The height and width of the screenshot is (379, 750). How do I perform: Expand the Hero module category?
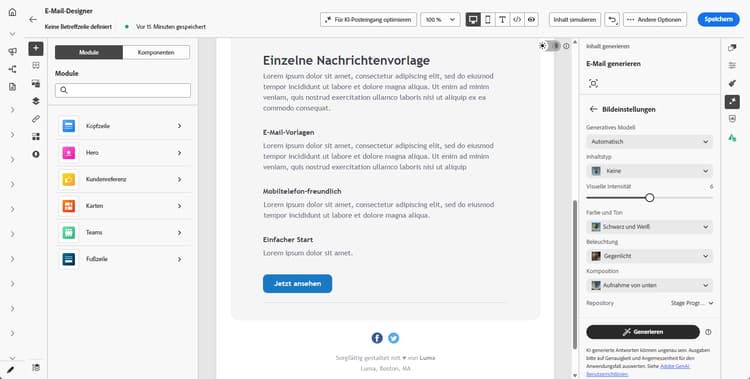pyautogui.click(x=124, y=153)
